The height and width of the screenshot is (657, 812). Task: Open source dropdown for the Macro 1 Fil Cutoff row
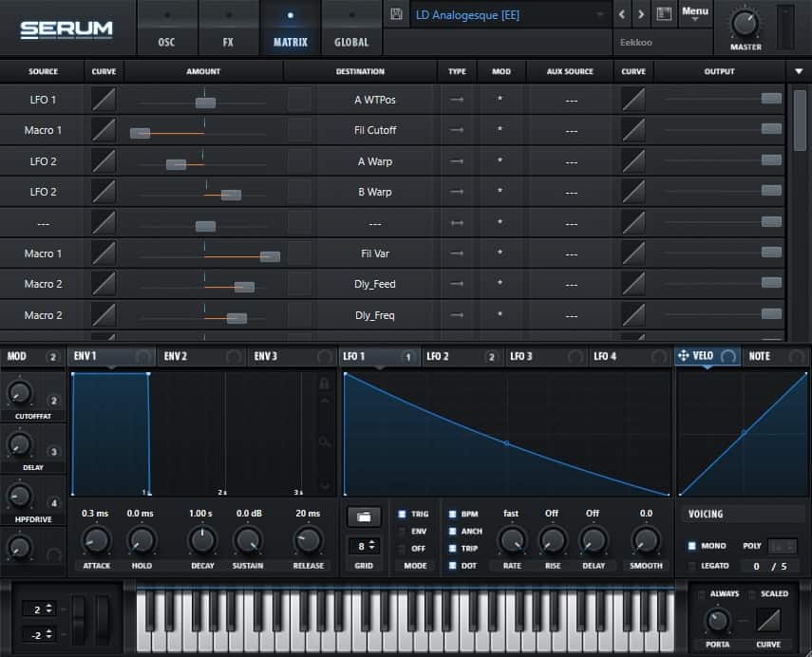[x=43, y=130]
